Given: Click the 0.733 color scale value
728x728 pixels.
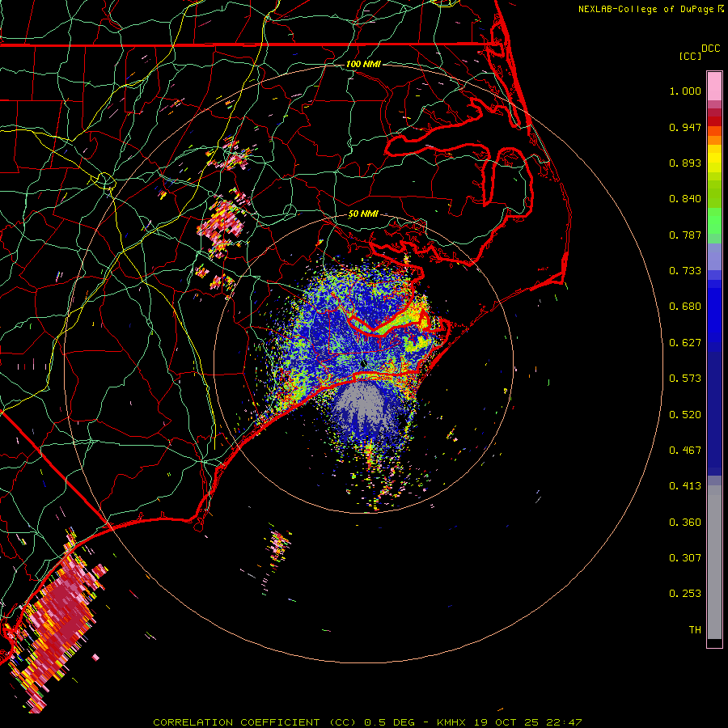Looking at the screenshot, I should pyautogui.click(x=685, y=271).
